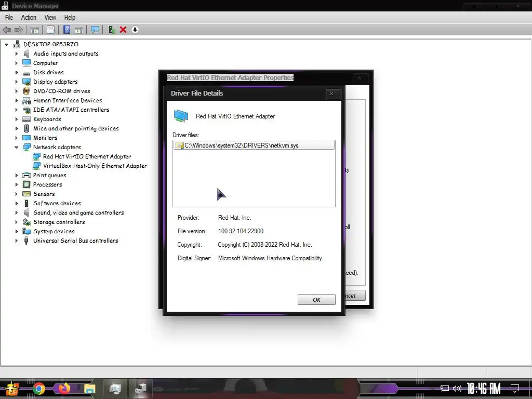Click the Disable device down-arrow icon
This screenshot has width=532, height=399.
[x=135, y=30]
